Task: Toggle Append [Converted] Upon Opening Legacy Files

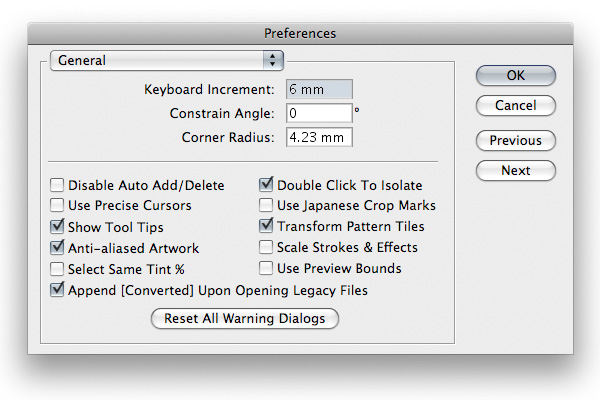Action: click(x=57, y=290)
